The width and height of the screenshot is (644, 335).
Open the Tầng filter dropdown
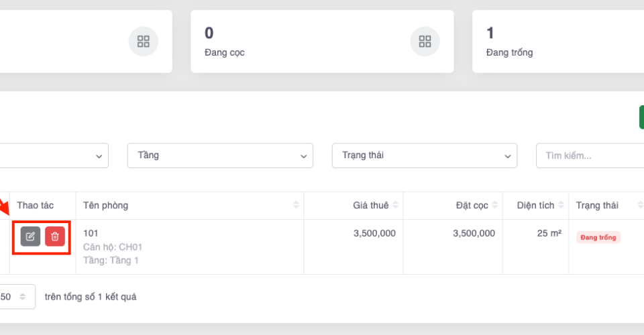[220, 155]
